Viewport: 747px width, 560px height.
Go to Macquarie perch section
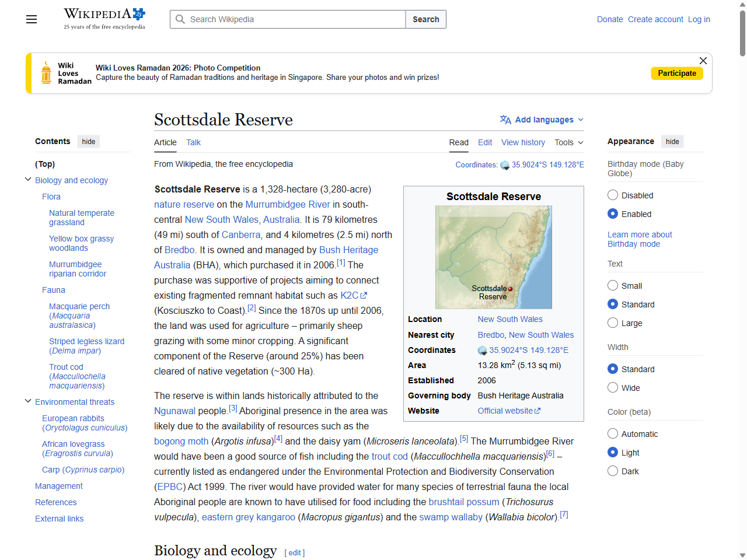tap(79, 316)
